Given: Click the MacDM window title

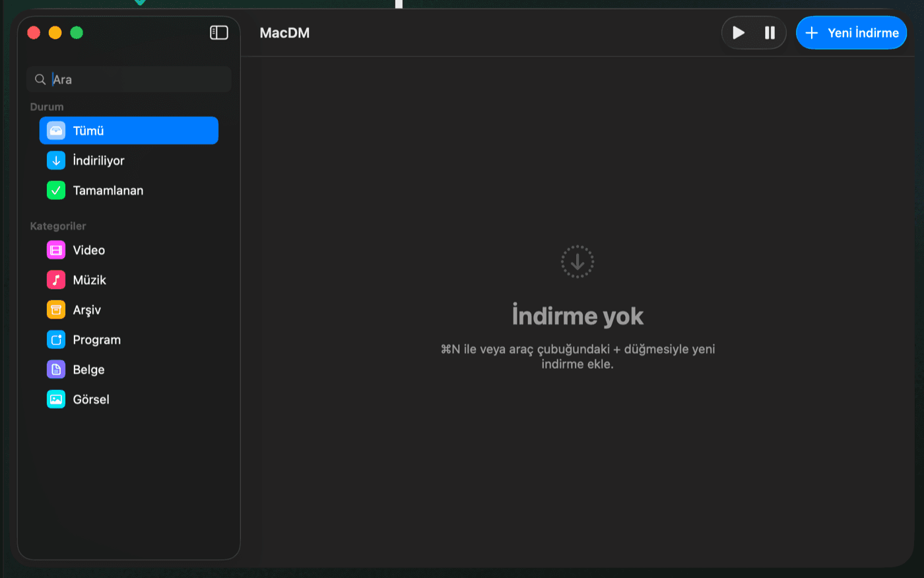Looking at the screenshot, I should click(284, 33).
